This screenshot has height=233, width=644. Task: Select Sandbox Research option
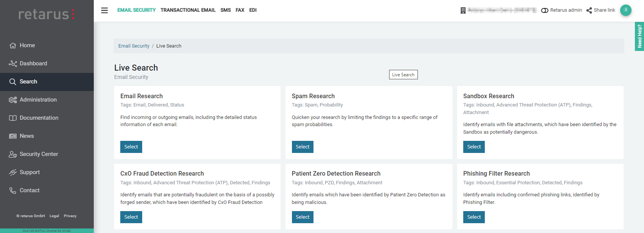pos(474,147)
